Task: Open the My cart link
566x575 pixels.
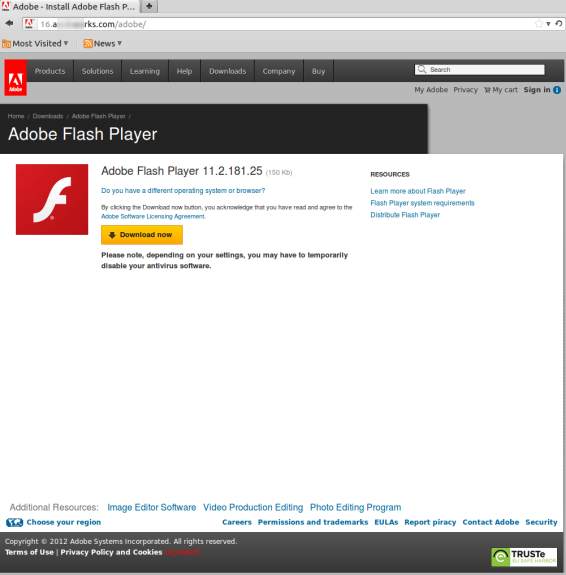Action: 505,90
